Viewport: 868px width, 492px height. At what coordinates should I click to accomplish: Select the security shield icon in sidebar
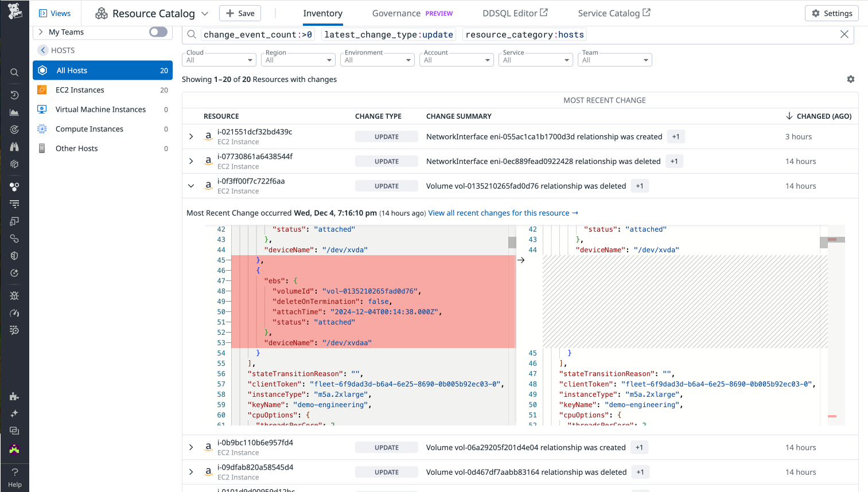pyautogui.click(x=14, y=255)
